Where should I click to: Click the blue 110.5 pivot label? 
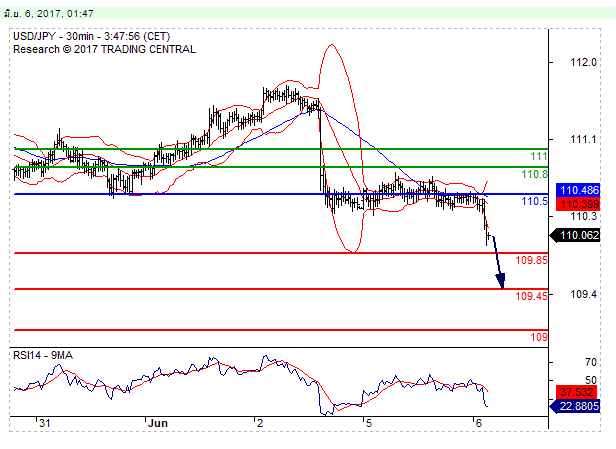click(x=534, y=201)
